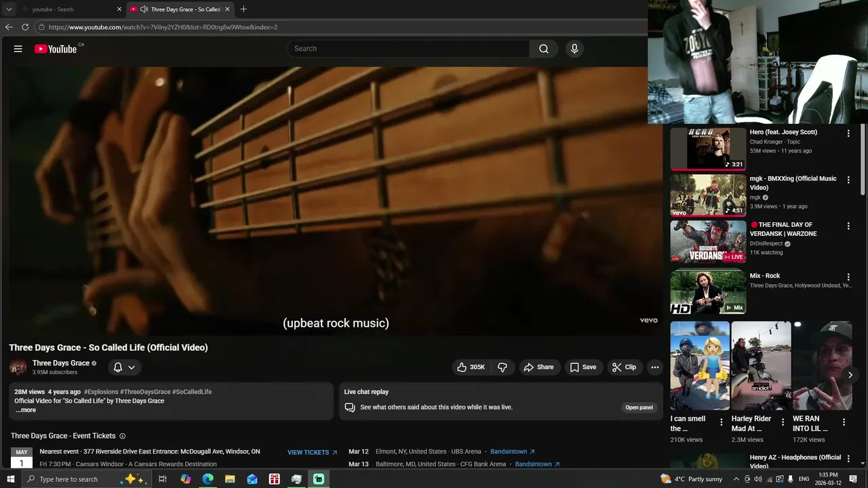
Task: Open the YouTube guide hamburger menu
Action: click(18, 49)
